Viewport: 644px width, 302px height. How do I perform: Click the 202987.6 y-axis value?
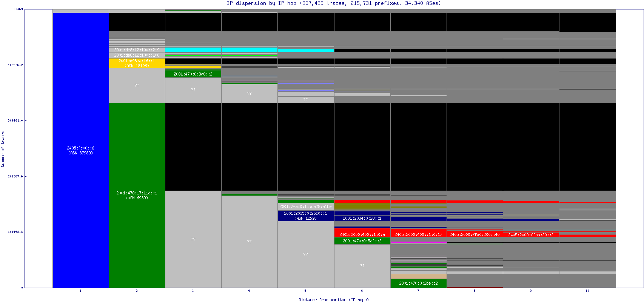pos(15,176)
